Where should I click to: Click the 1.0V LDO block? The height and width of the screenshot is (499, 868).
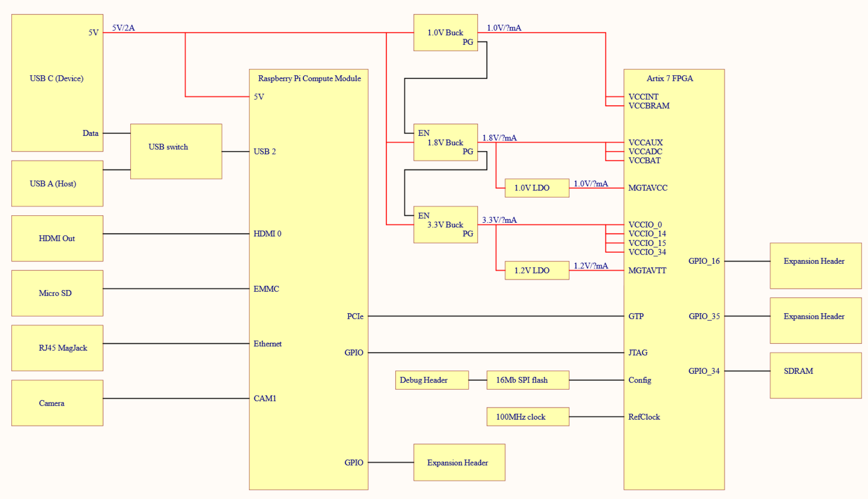tap(537, 188)
